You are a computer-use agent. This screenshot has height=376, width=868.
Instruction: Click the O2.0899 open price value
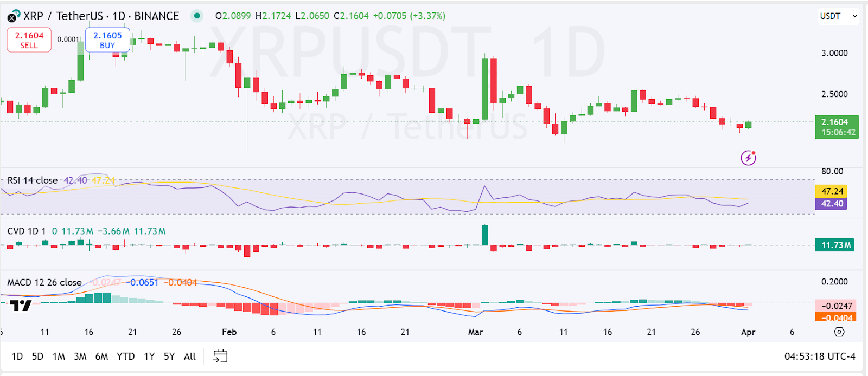[x=233, y=16]
